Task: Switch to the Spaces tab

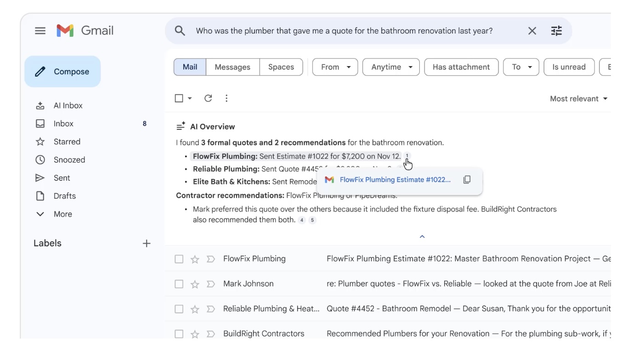Action: coord(281,67)
